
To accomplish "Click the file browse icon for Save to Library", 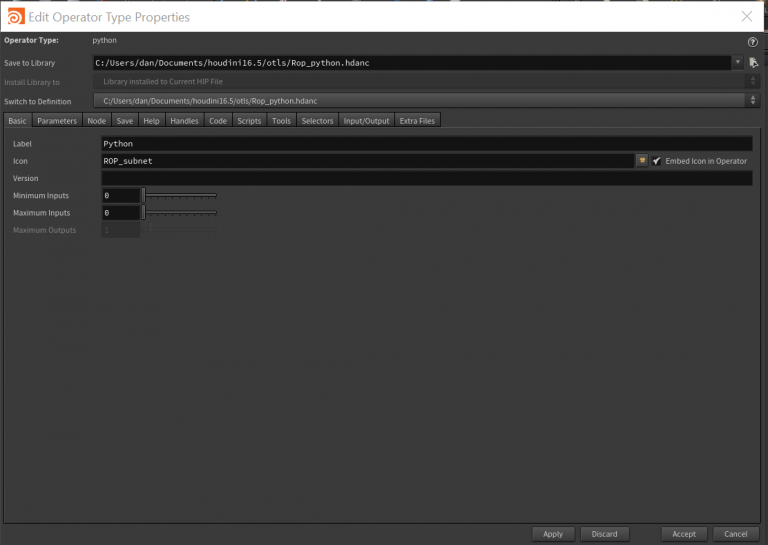I will [753, 63].
